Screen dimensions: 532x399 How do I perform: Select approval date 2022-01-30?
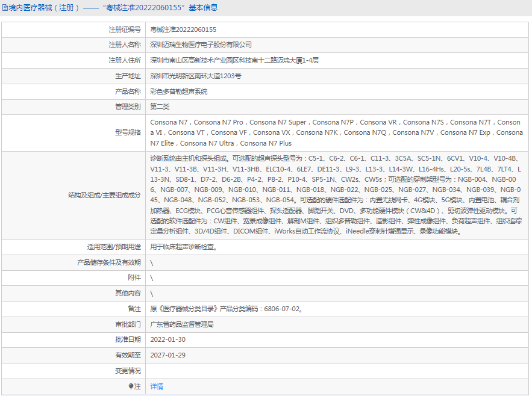pos(168,339)
